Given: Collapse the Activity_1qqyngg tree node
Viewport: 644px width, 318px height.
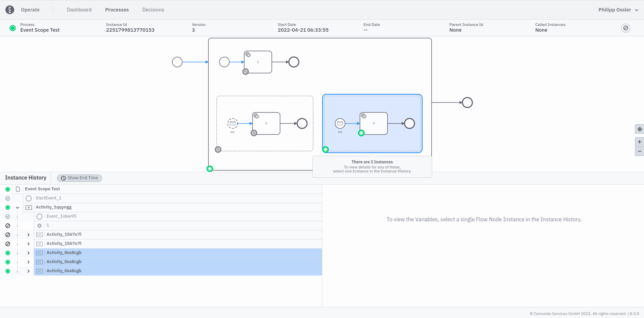Looking at the screenshot, I should [x=18, y=207].
